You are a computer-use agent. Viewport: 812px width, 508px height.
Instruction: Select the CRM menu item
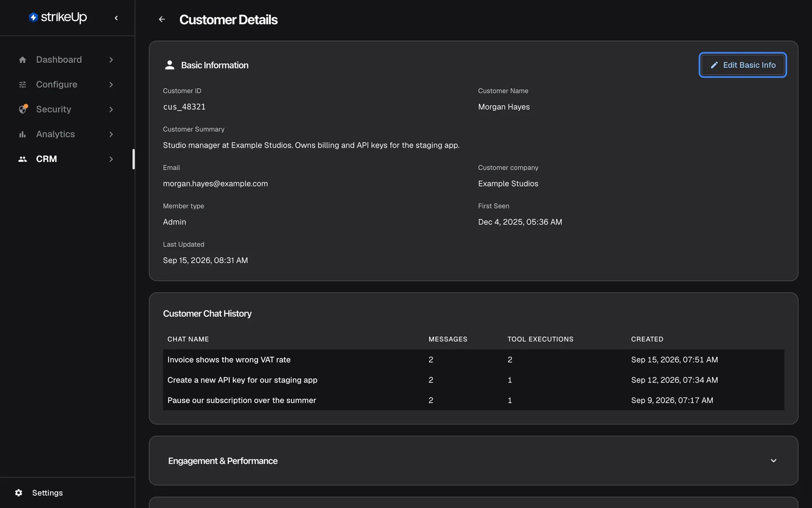(x=67, y=159)
